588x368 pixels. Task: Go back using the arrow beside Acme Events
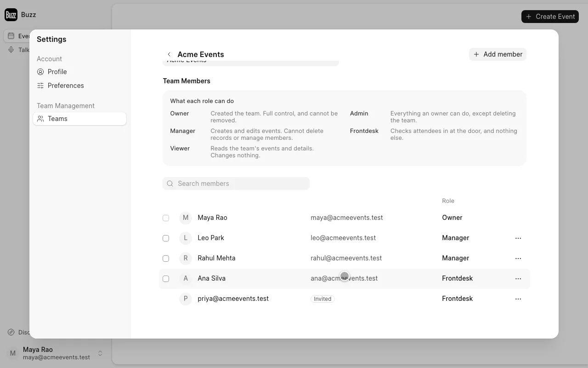pyautogui.click(x=169, y=54)
